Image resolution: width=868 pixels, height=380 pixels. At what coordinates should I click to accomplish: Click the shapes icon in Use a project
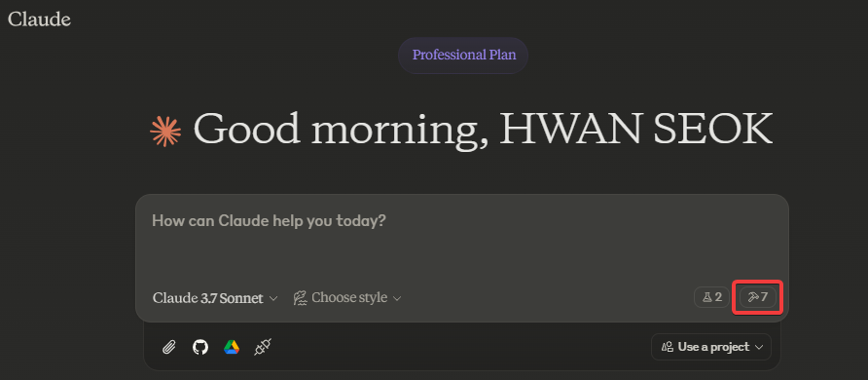[x=667, y=347]
